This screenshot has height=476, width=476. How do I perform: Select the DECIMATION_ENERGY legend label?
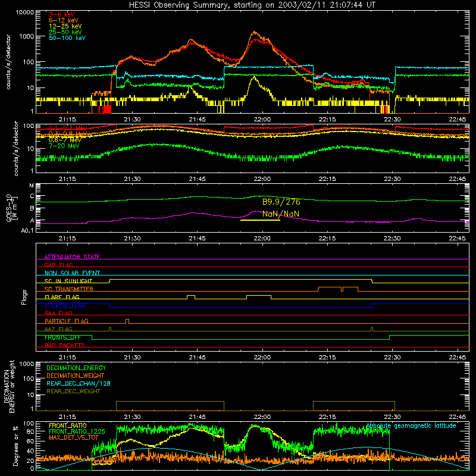point(76,368)
